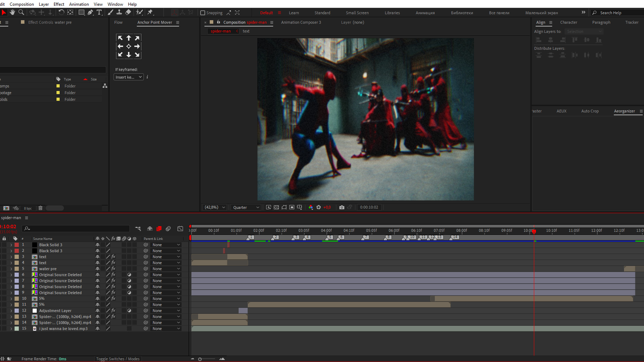Click the Anchor Point Mover info icon
This screenshot has height=362, width=644.
tap(147, 77)
